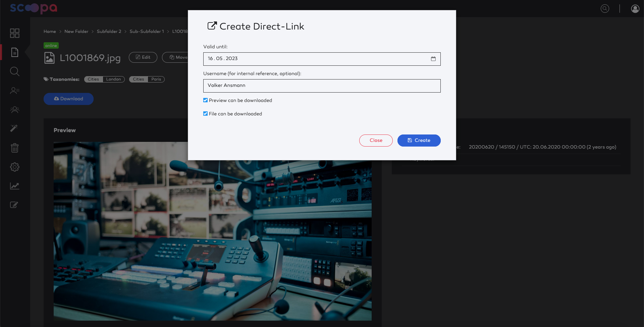Click the Valid until date field
The width and height of the screenshot is (644, 327).
(x=322, y=59)
